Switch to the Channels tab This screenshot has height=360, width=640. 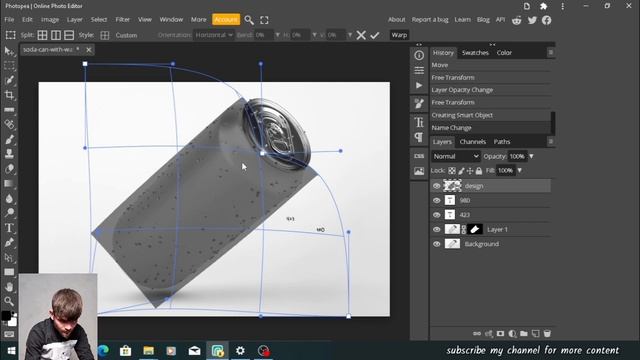click(473, 142)
